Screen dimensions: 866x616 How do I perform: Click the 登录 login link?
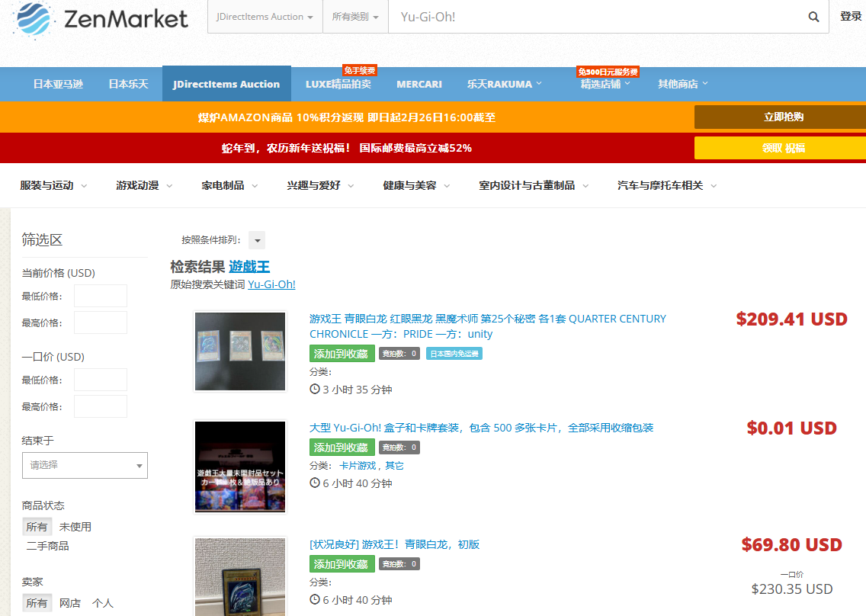851,17
